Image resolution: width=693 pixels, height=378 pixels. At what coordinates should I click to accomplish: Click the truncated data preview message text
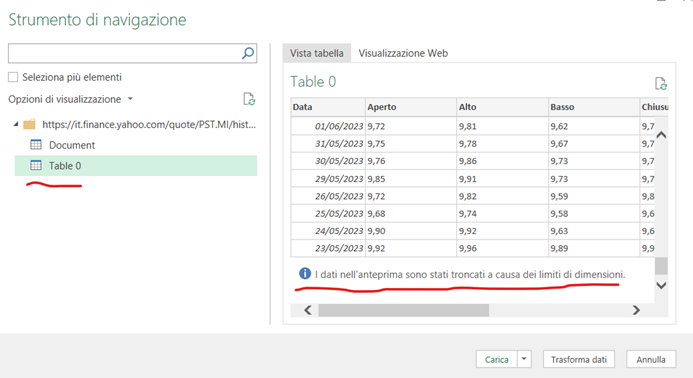click(x=470, y=275)
